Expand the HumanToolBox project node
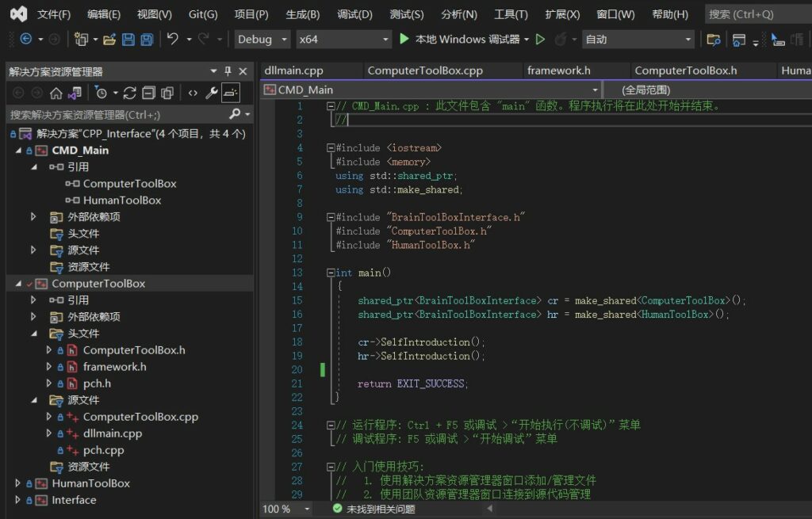 [x=18, y=483]
